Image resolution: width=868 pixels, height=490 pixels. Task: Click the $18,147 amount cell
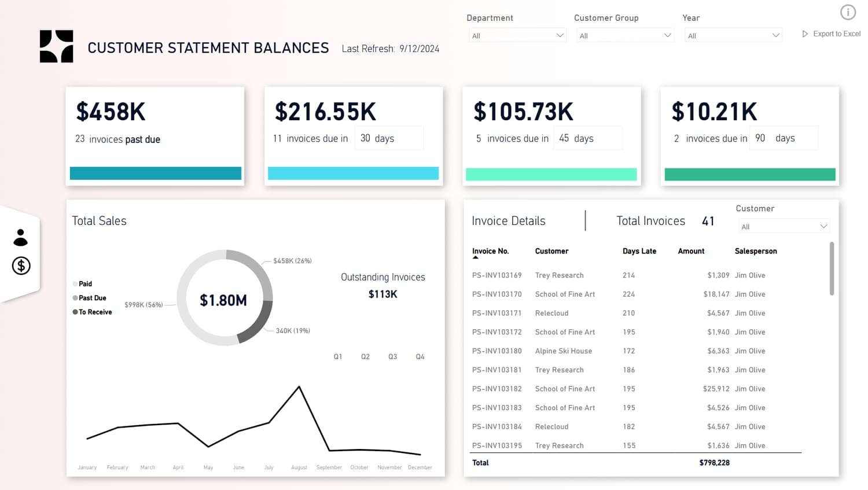716,294
